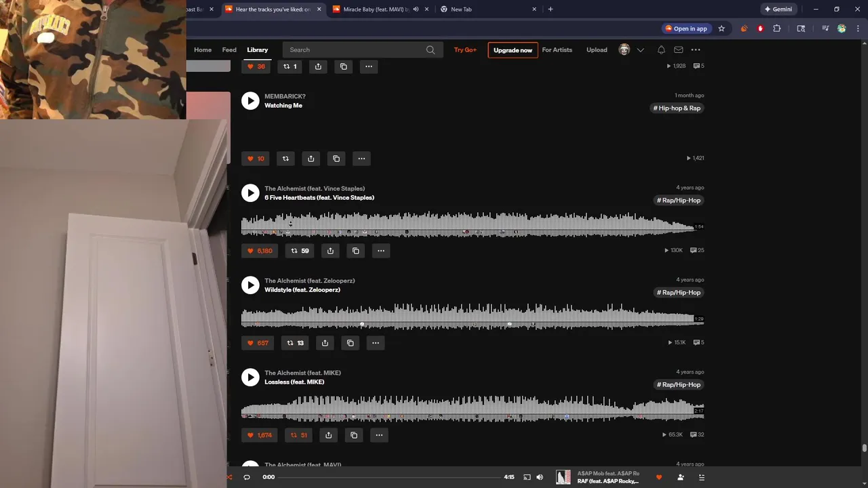Play Watching Me by MEMBARICK?
The height and width of the screenshot is (488, 868).
(x=250, y=100)
